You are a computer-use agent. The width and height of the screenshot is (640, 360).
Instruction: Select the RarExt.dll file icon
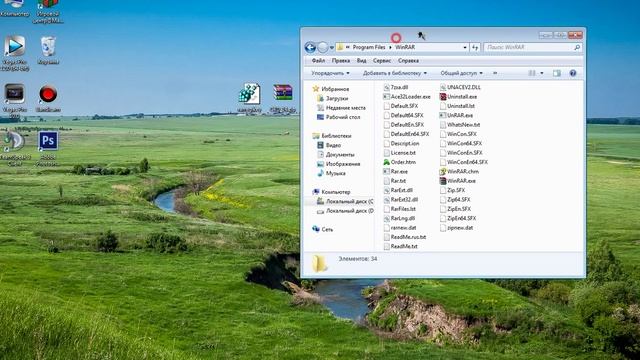387,190
